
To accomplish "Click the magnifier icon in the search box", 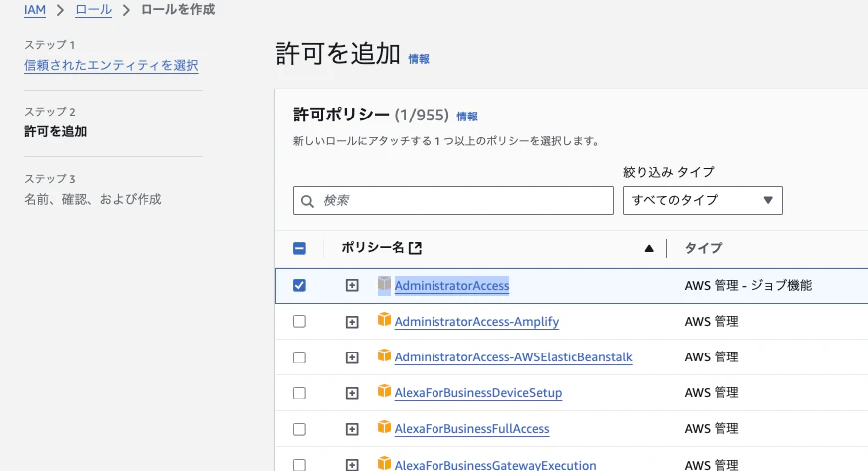I will [307, 201].
